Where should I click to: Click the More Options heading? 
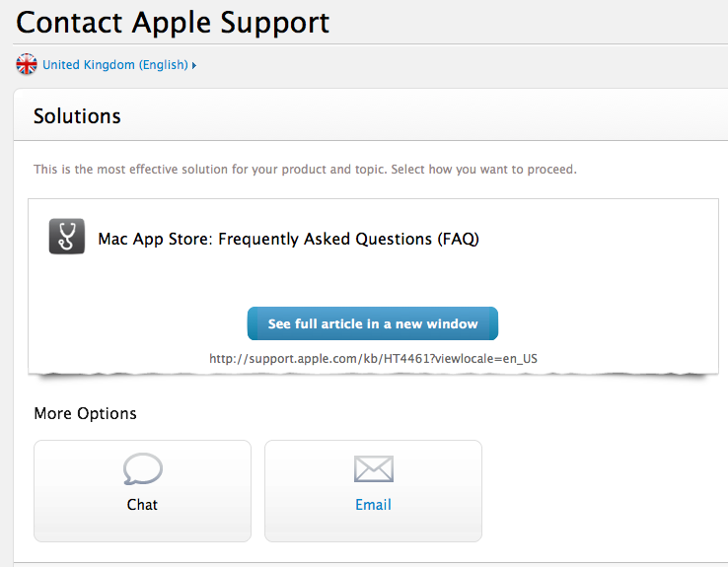(86, 413)
